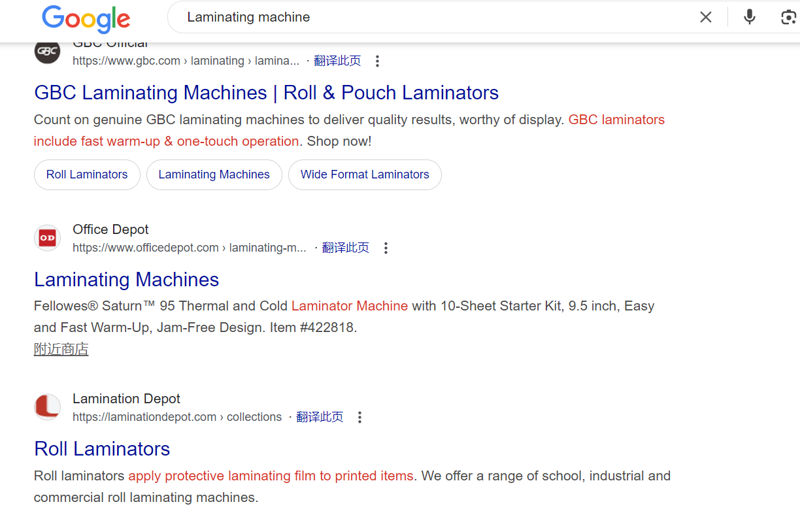This screenshot has width=800, height=532.
Task: Open more options for Office Depot result
Action: (x=386, y=248)
